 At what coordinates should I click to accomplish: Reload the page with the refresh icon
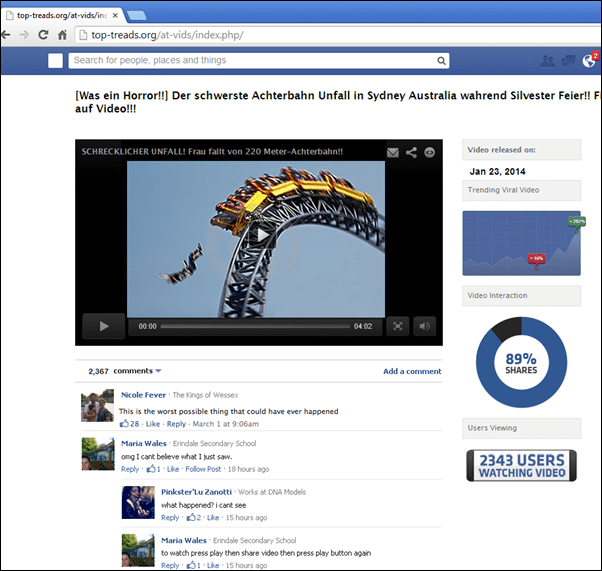point(43,35)
